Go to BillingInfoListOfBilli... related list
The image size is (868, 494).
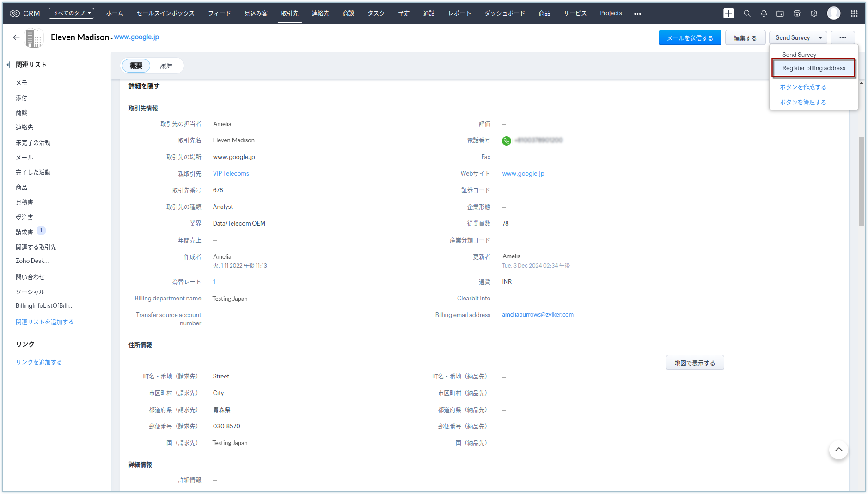tap(44, 306)
